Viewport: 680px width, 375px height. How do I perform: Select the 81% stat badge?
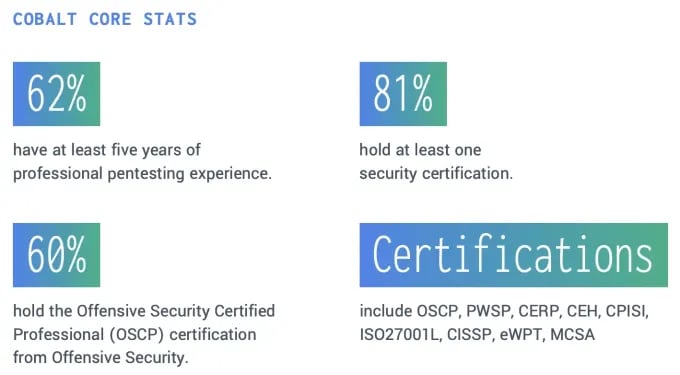click(x=403, y=94)
